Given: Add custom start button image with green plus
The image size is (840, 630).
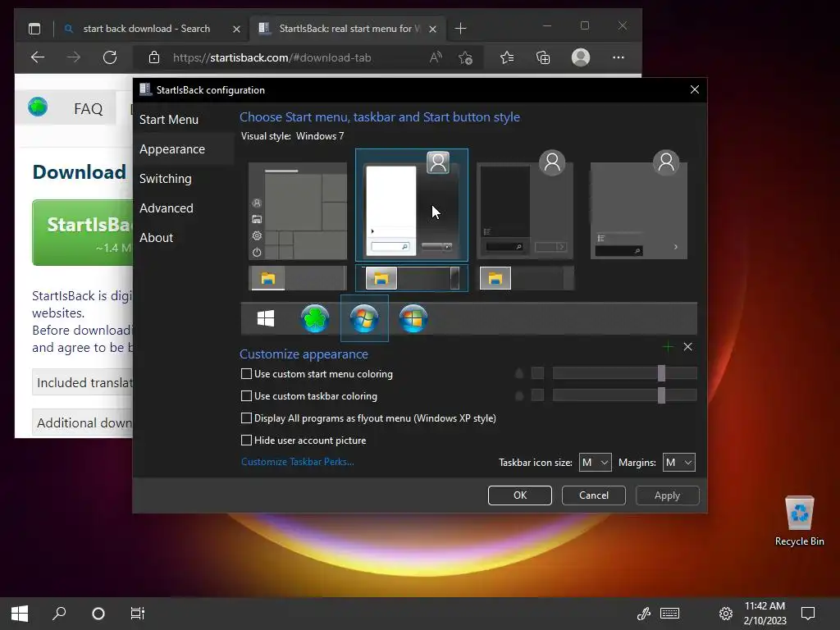Looking at the screenshot, I should click(x=668, y=347).
